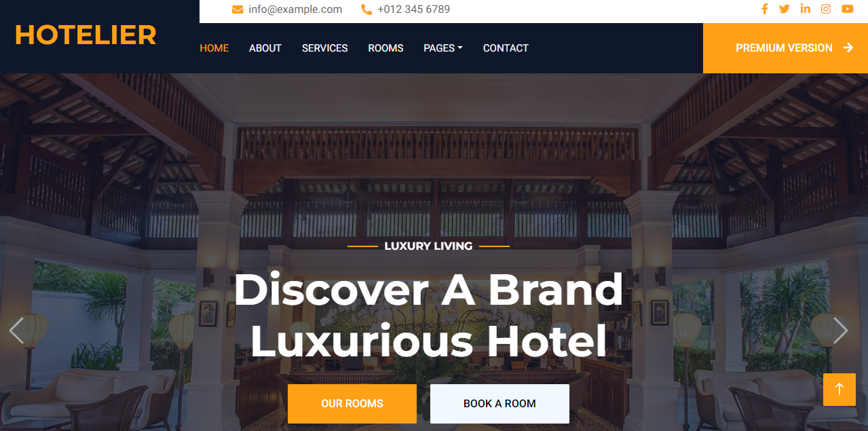868x431 pixels.
Task: Go to previous carousel slide
Action: pos(16,331)
